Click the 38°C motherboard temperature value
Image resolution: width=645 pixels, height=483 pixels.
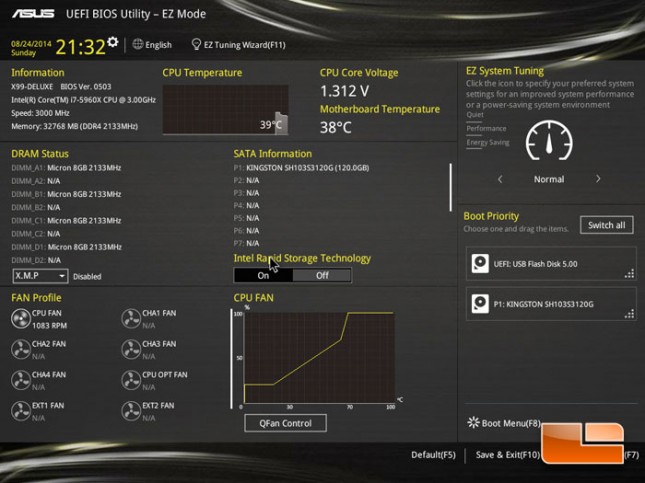coord(336,128)
